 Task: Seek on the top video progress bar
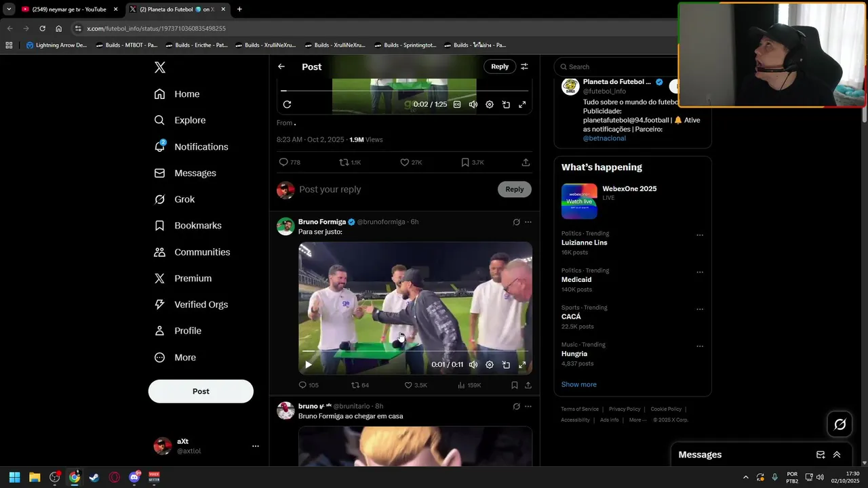point(405,90)
